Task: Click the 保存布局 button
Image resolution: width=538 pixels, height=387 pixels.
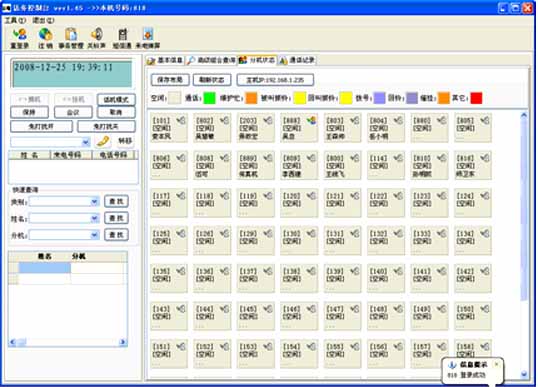Action: tap(170, 80)
